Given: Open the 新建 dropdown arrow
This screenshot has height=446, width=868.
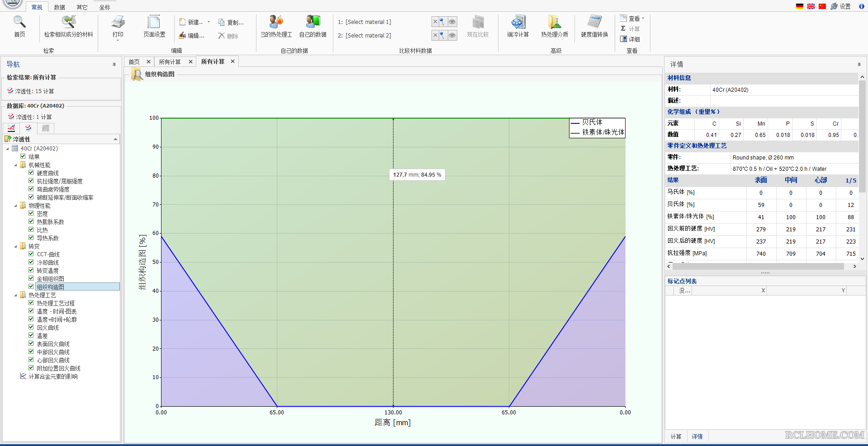Looking at the screenshot, I should click(x=209, y=22).
